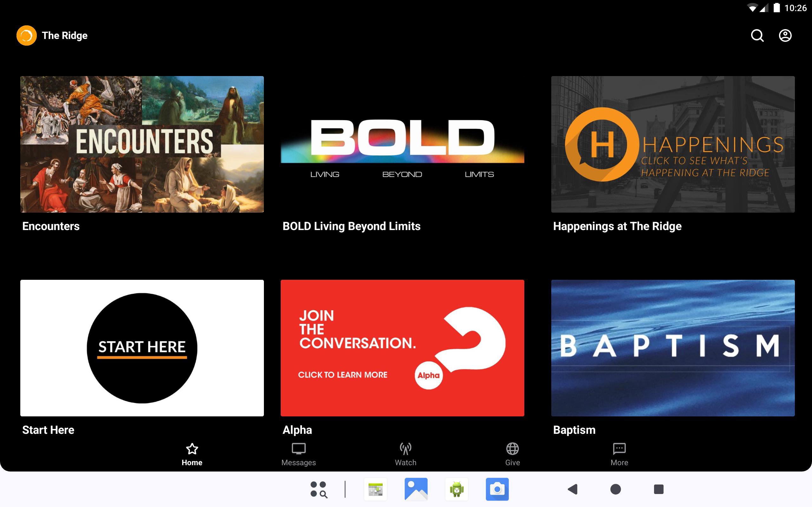Open the Alpha Join the Conversation card
The height and width of the screenshot is (507, 812).
(x=402, y=348)
